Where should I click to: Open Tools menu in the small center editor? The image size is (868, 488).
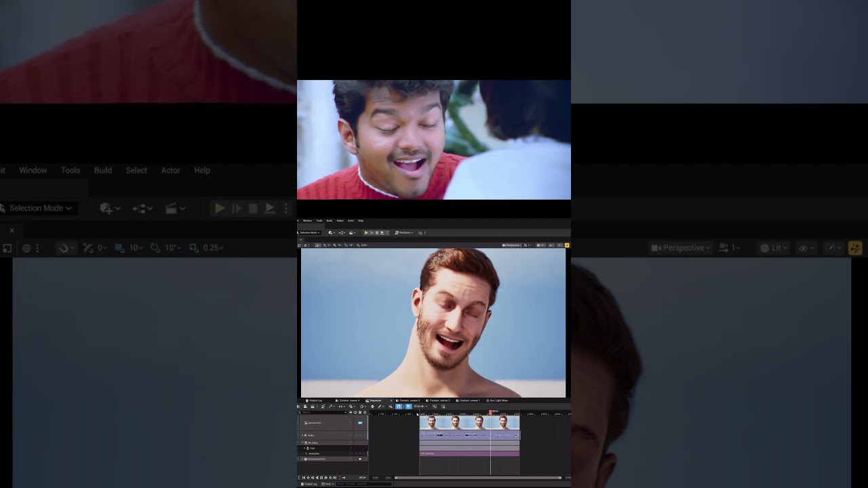[319, 220]
